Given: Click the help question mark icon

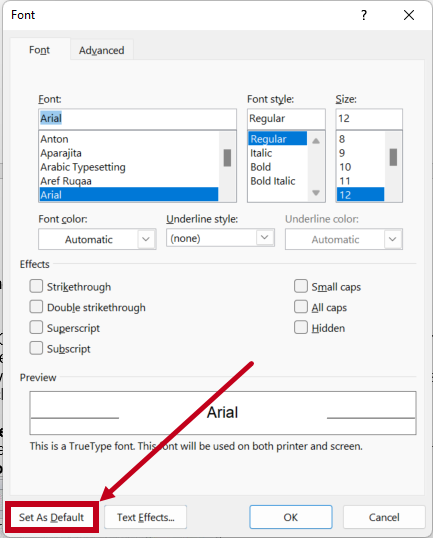Looking at the screenshot, I should (364, 15).
